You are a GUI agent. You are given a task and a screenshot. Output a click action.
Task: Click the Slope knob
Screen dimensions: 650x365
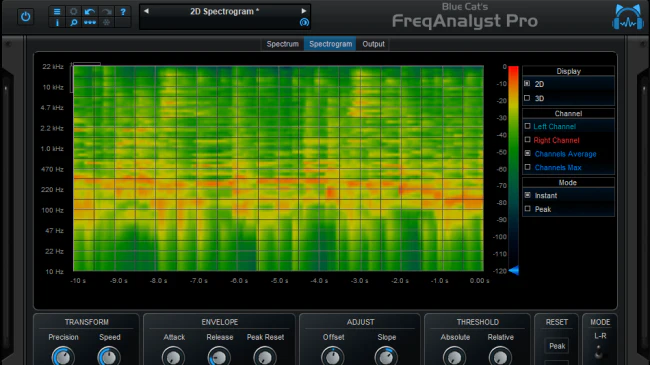coord(386,357)
